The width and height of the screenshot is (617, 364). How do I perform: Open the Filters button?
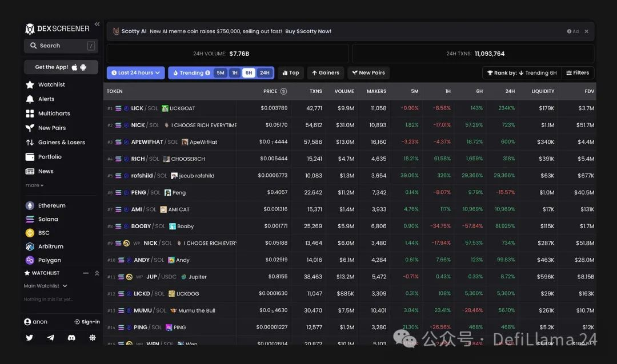578,73
